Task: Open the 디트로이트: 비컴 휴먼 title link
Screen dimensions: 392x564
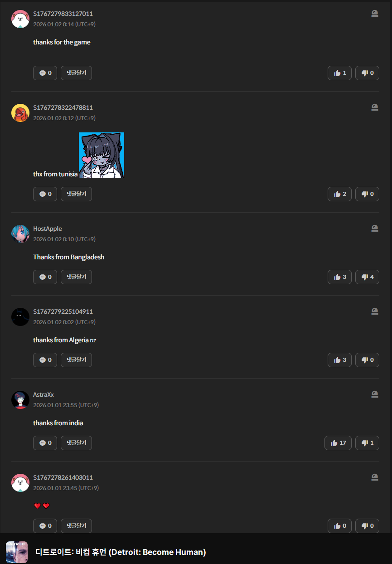Action: (121, 552)
